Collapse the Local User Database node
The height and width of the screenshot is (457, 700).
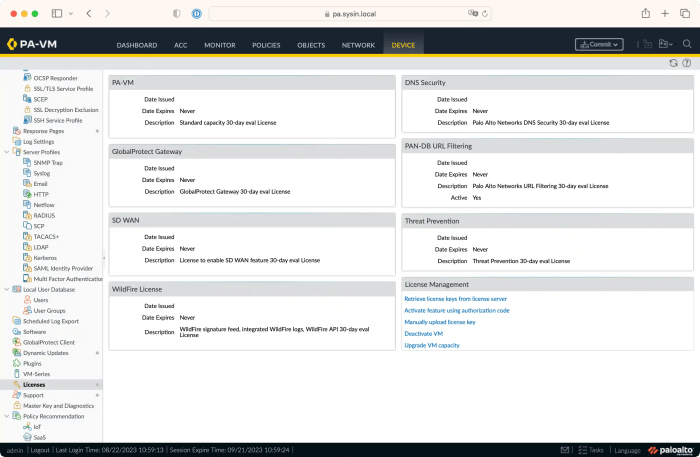click(x=6, y=289)
